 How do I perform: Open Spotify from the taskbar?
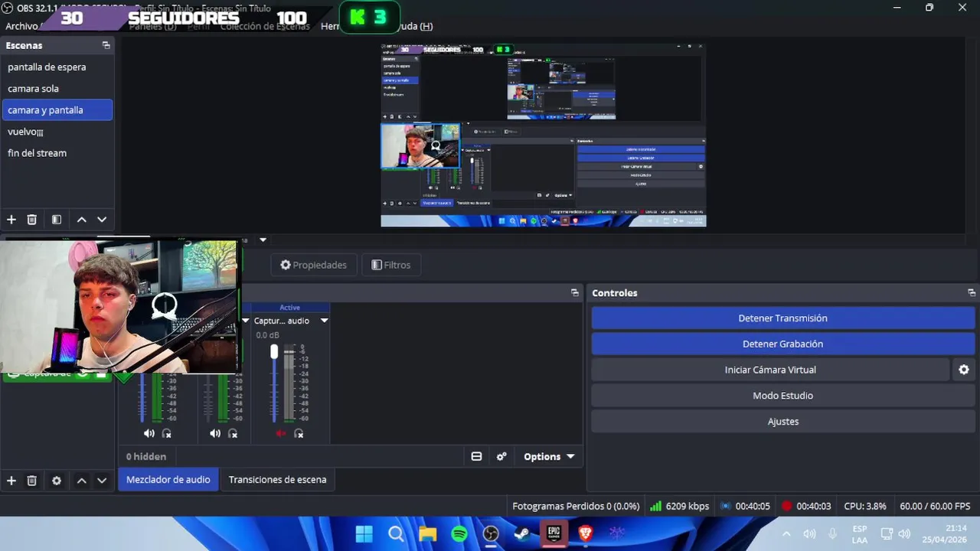tap(459, 533)
